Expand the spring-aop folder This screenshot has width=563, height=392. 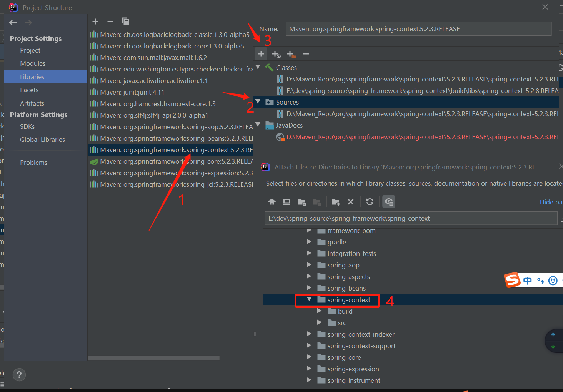[x=309, y=265]
